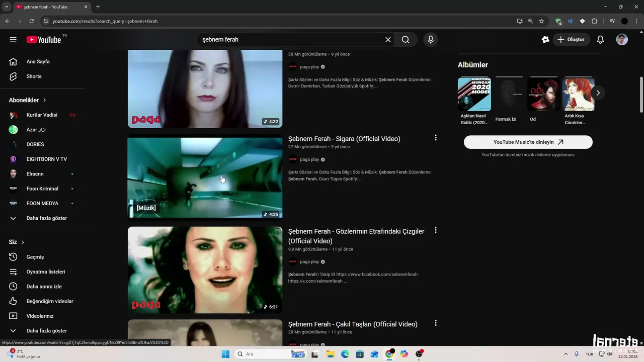This screenshot has height=362, width=644.
Task: Clear the search box with the X icon
Action: 388,40
